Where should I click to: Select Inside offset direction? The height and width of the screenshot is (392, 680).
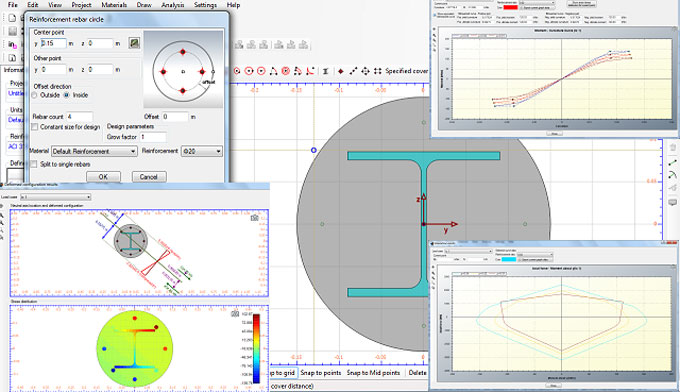click(67, 95)
